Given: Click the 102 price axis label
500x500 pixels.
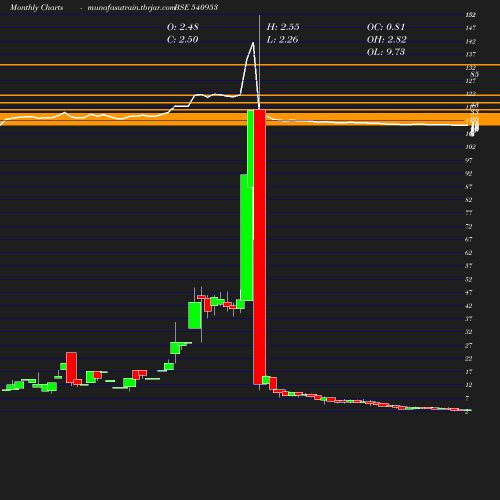Looking at the screenshot, I should click(x=470, y=147).
